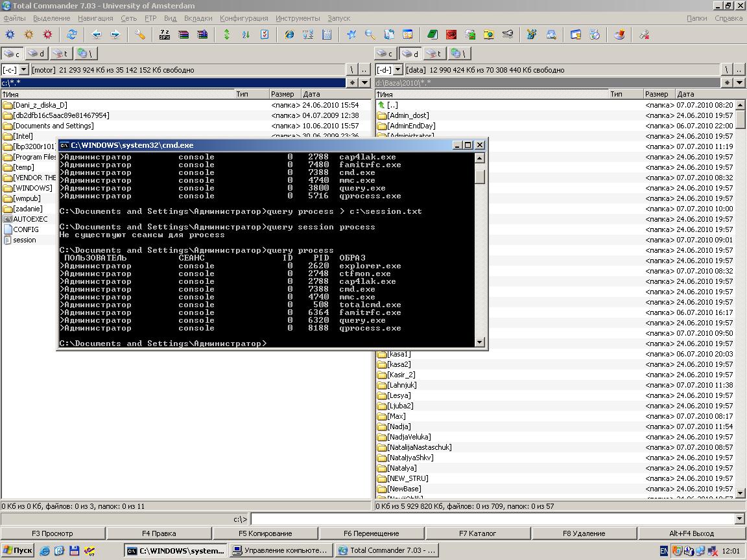Select session file in left panel
This screenshot has width=747, height=560.
[x=20, y=240]
